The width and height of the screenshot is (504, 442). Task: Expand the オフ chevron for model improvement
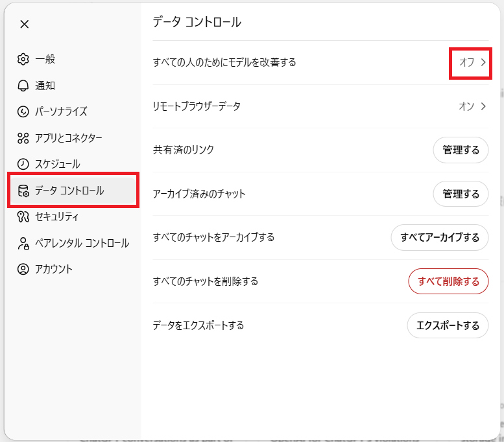pos(483,62)
